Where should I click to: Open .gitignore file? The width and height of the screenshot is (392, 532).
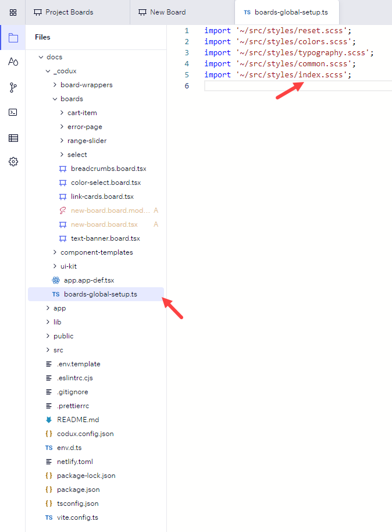tap(73, 392)
